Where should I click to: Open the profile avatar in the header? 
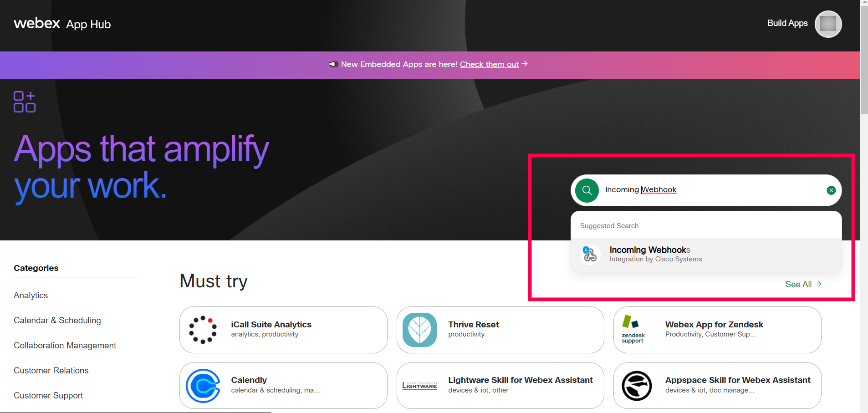tap(827, 24)
